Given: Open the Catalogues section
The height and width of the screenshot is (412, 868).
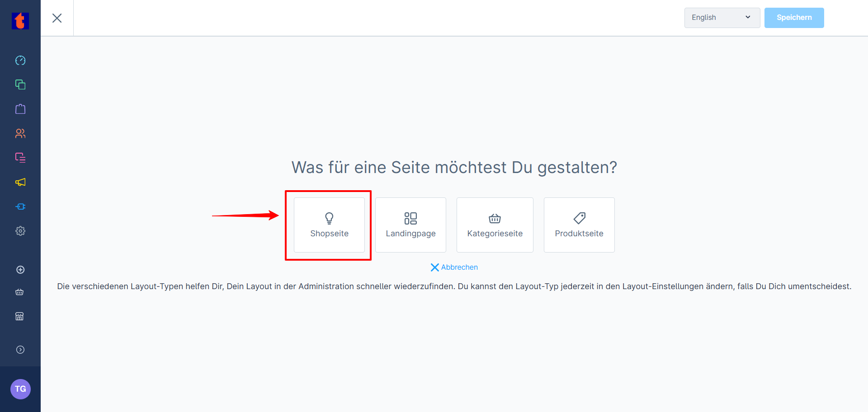Looking at the screenshot, I should (20, 84).
